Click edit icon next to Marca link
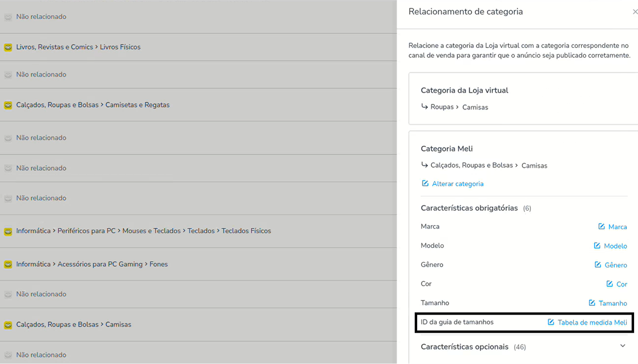638x364 pixels. pos(601,227)
